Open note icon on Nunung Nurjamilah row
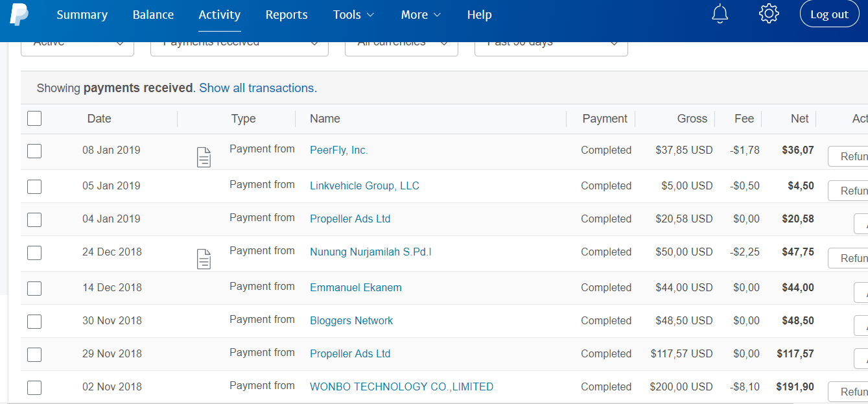 pos(204,259)
